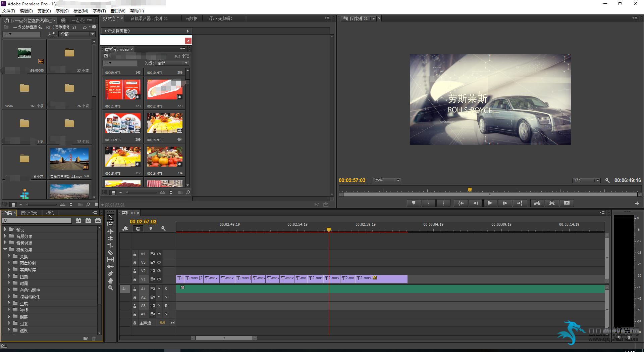The width and height of the screenshot is (644, 352).
Task: Solo audio track A1
Action: 166,289
